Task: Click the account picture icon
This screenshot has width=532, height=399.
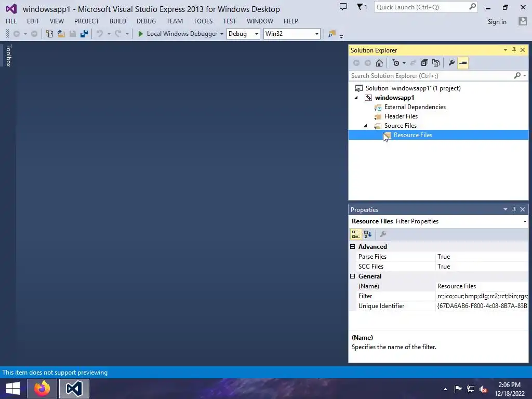Action: click(x=523, y=21)
